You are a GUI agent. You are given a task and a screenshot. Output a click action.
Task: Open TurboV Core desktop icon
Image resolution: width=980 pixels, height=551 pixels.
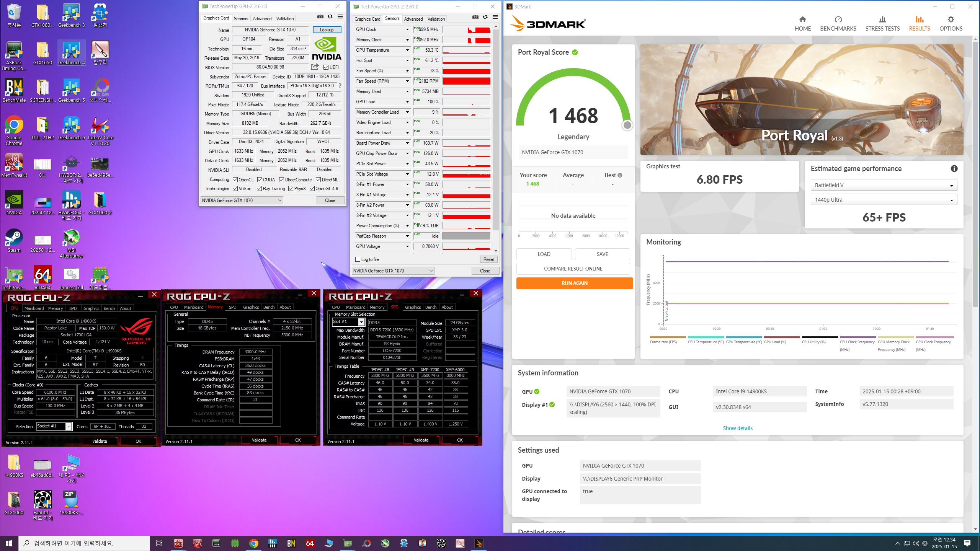(x=100, y=130)
